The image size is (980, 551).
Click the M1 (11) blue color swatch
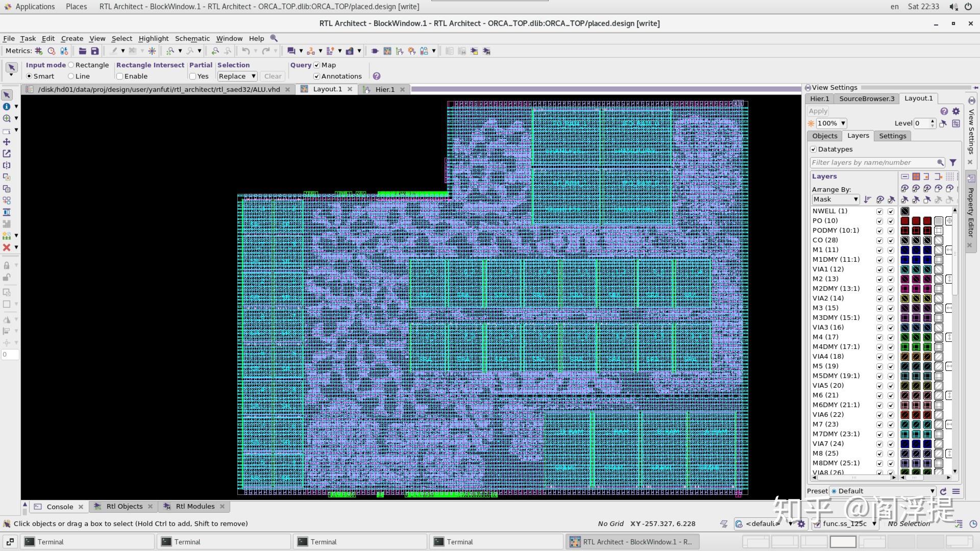click(905, 250)
